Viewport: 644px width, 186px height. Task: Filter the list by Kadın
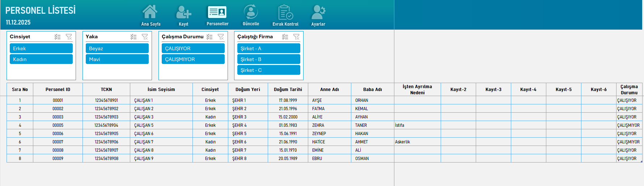tap(41, 59)
